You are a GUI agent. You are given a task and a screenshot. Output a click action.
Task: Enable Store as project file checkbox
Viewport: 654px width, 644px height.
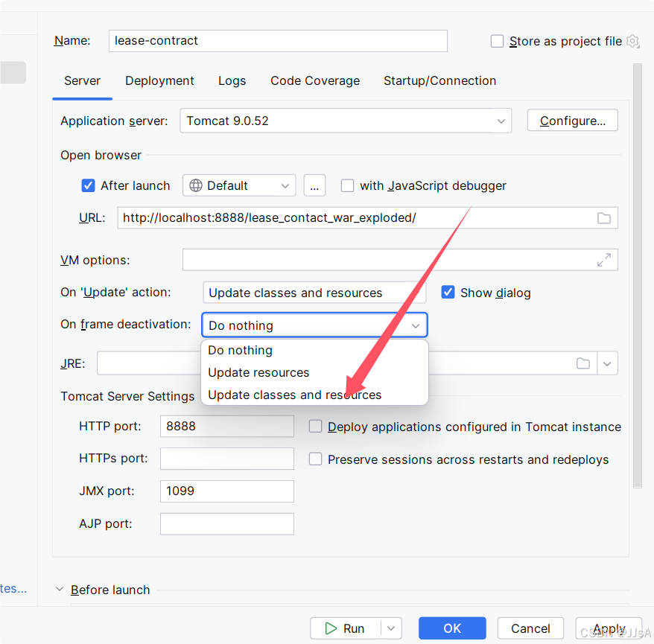(x=497, y=41)
